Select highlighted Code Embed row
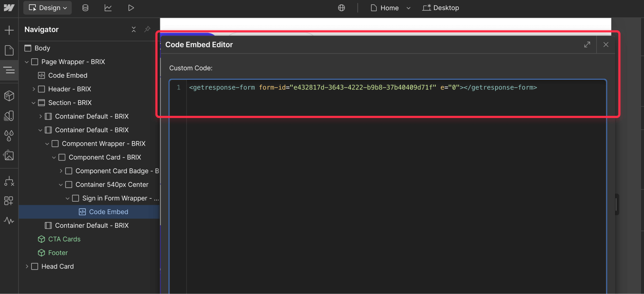 click(x=89, y=212)
